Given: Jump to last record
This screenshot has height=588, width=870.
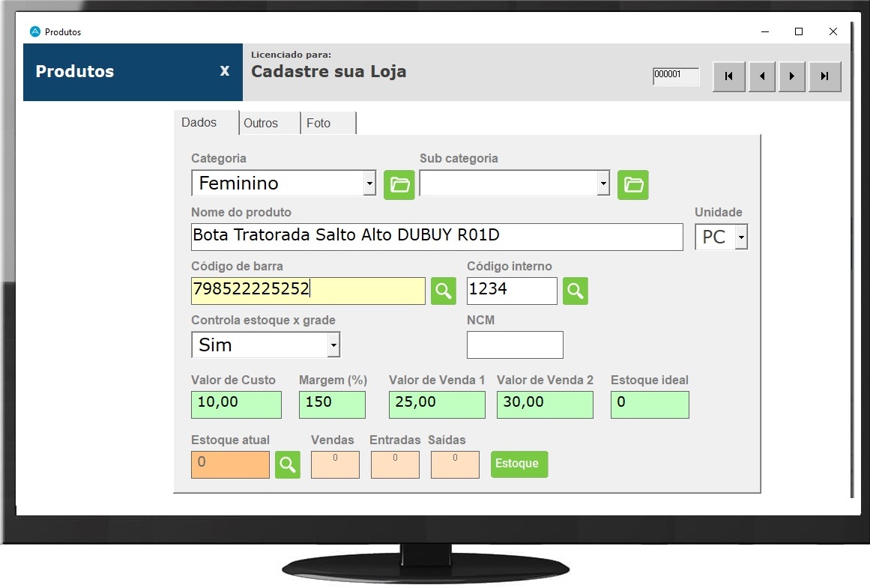Looking at the screenshot, I should [824, 76].
